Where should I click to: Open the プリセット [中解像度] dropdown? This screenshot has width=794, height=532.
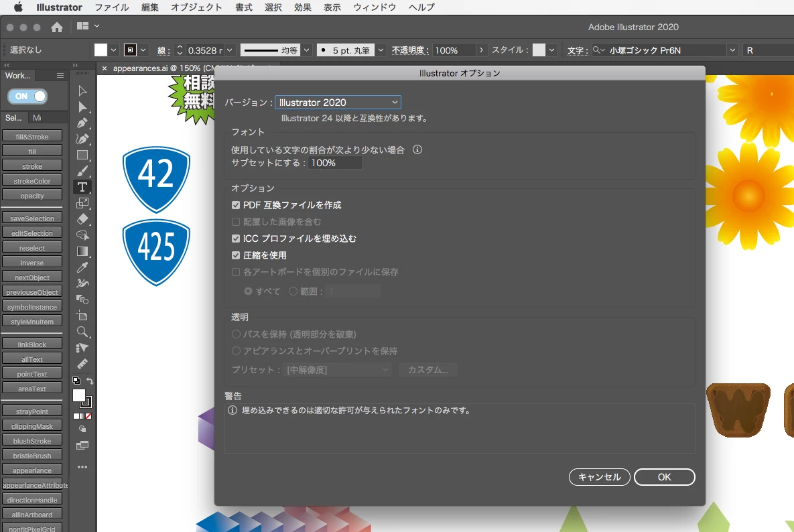(338, 370)
